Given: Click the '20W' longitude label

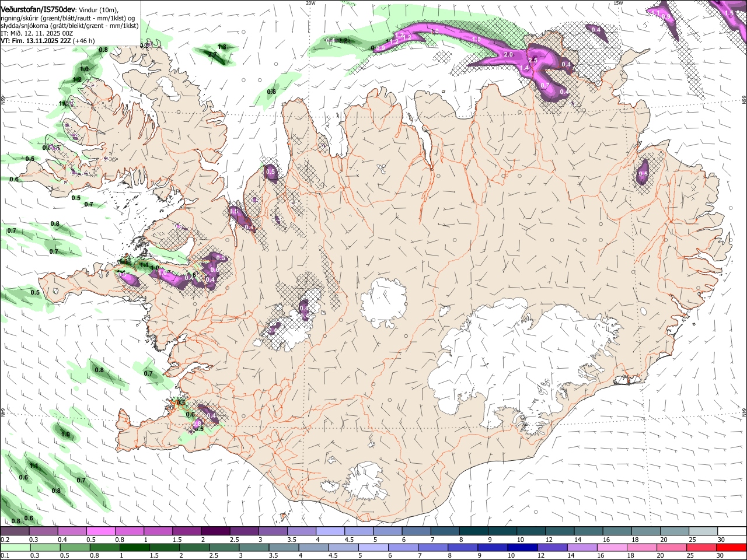Looking at the screenshot, I should tap(310, 3).
